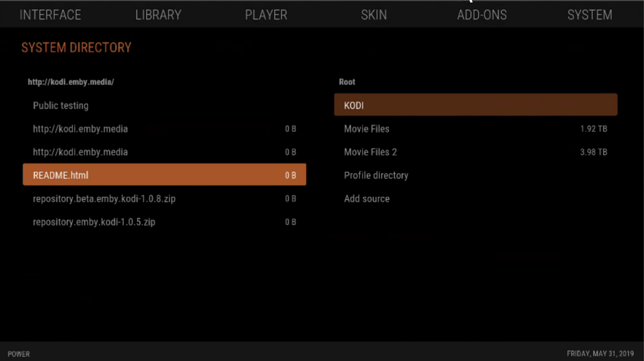The height and width of the screenshot is (361, 644).
Task: Select the KODI root entry
Action: 475,105
